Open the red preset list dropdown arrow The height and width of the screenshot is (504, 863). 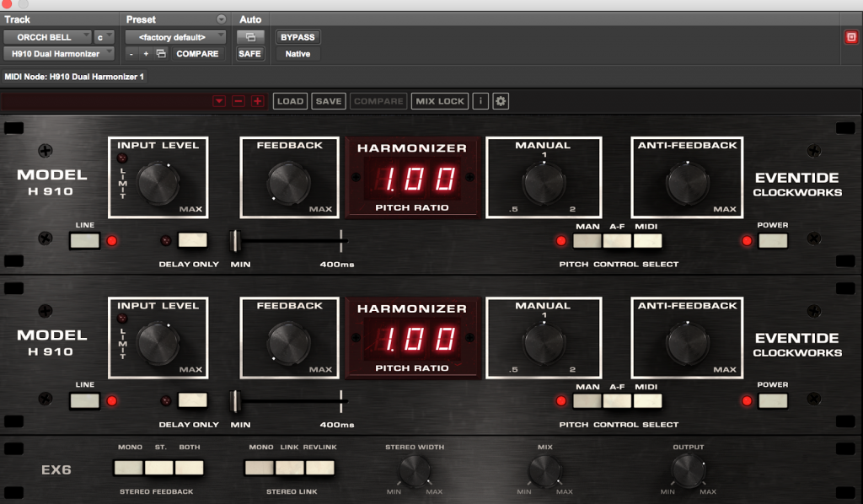tap(219, 101)
